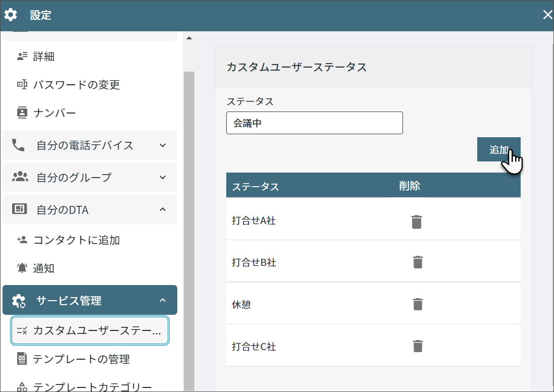554x392 pixels.
Task: Click the 削除 column header
Action: click(410, 186)
